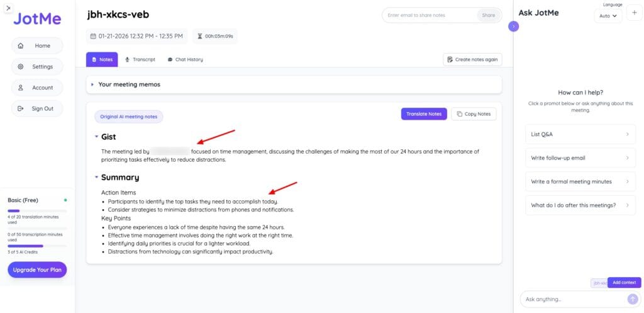The height and width of the screenshot is (313, 644).
Task: Click the chevron on the List Q&A row
Action: click(627, 134)
